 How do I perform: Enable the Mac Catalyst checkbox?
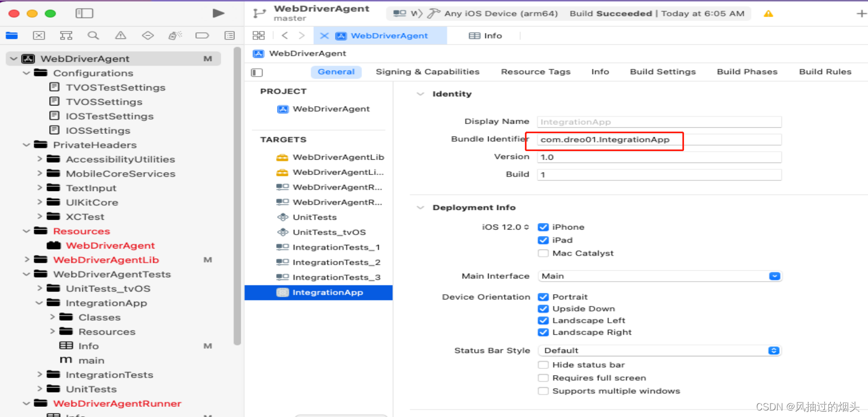(x=543, y=253)
